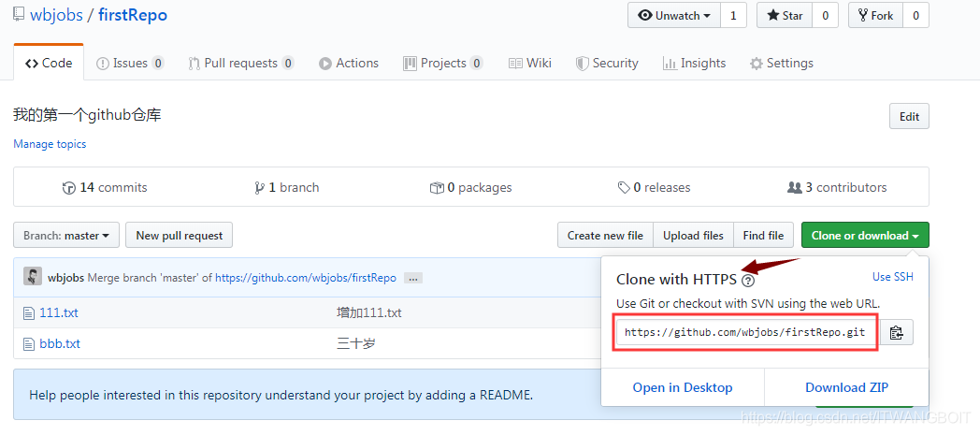Click the 'Use Git or checkout with SVN' text

click(x=748, y=304)
